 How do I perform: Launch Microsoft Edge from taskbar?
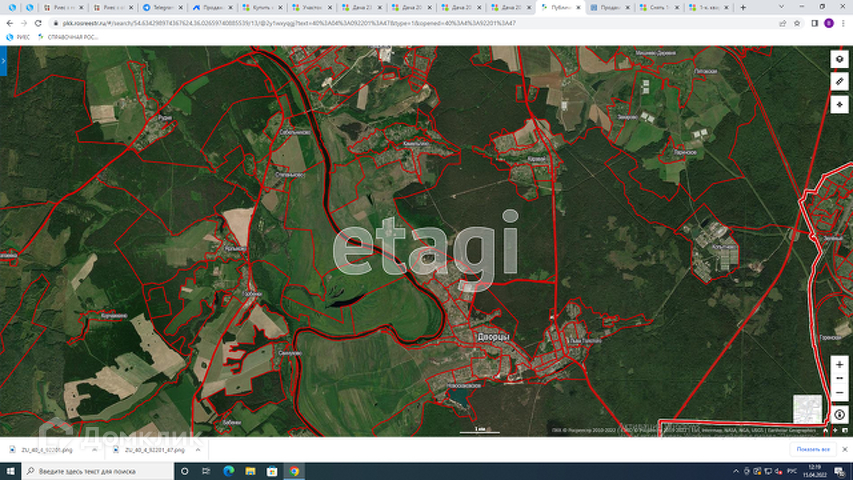tap(228, 471)
